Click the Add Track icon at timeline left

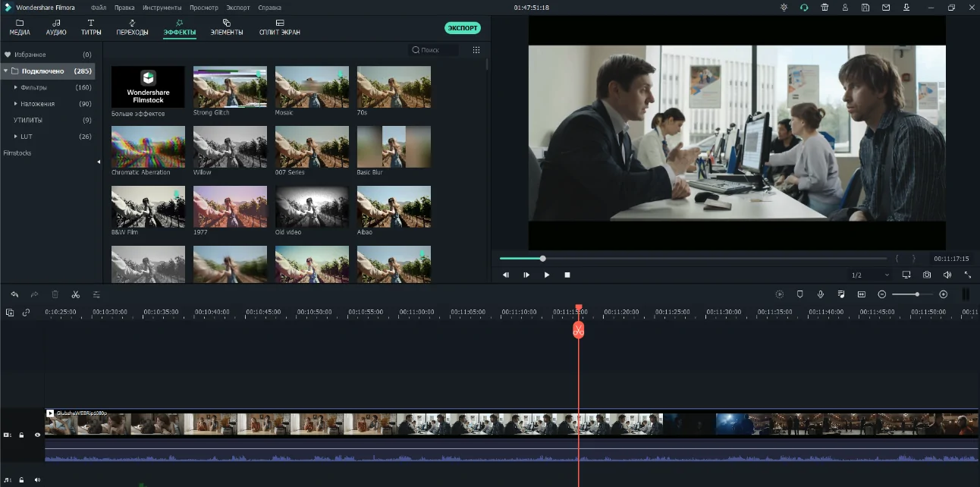tap(10, 312)
